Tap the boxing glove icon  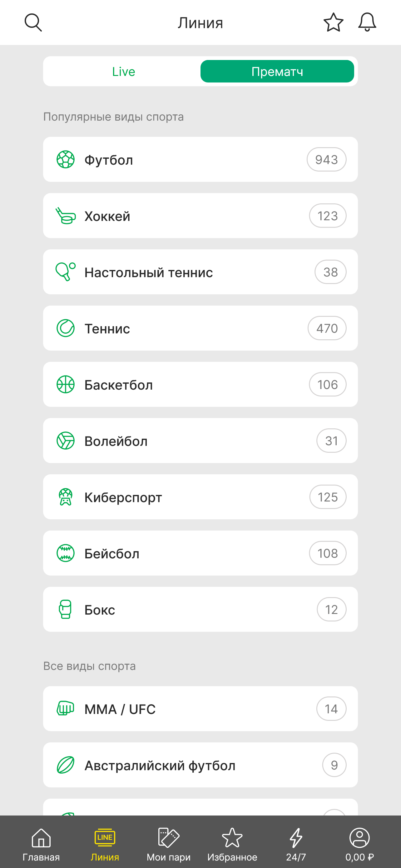pyautogui.click(x=65, y=609)
